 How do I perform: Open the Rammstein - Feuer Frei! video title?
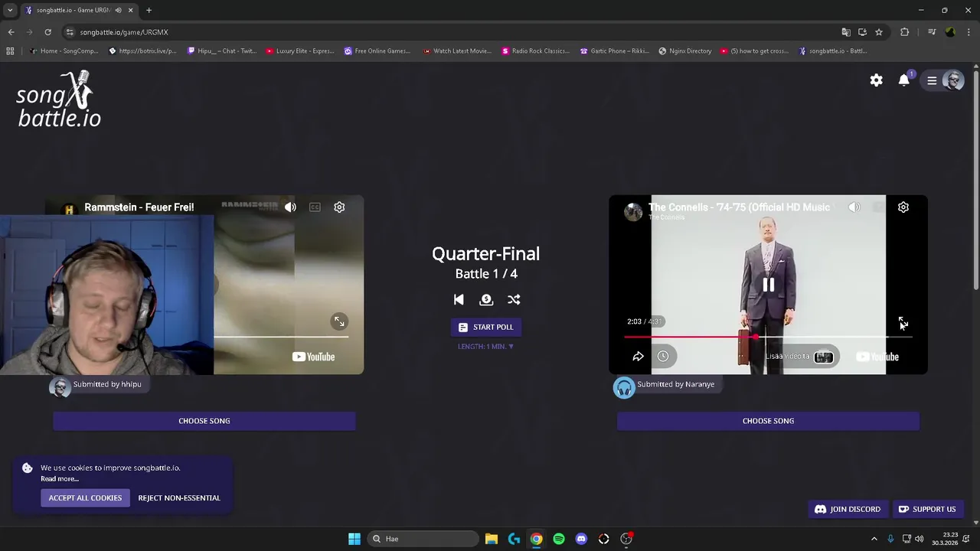coord(139,207)
